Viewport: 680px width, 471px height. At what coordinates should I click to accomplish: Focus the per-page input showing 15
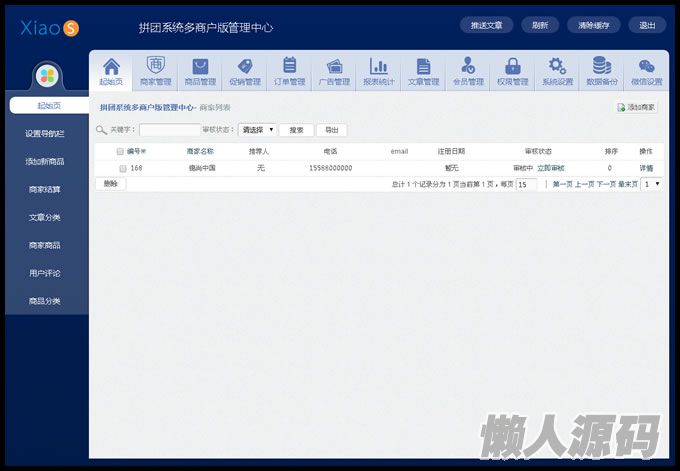[526, 184]
